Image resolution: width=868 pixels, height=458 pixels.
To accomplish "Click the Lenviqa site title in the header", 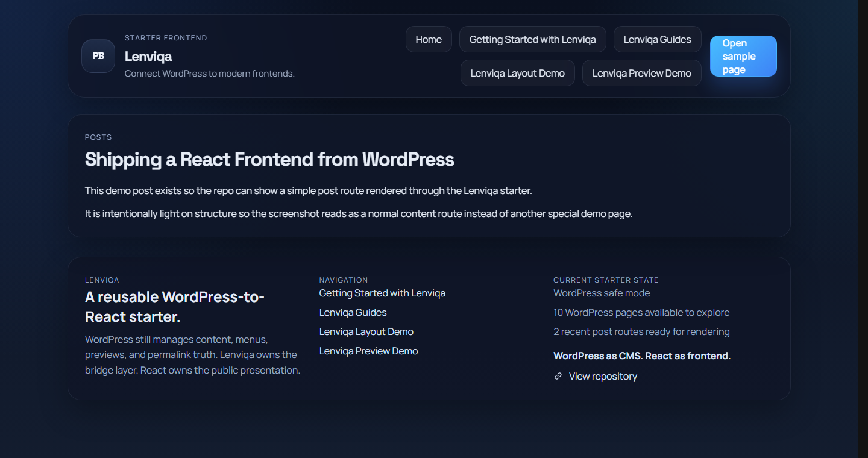I will point(148,56).
